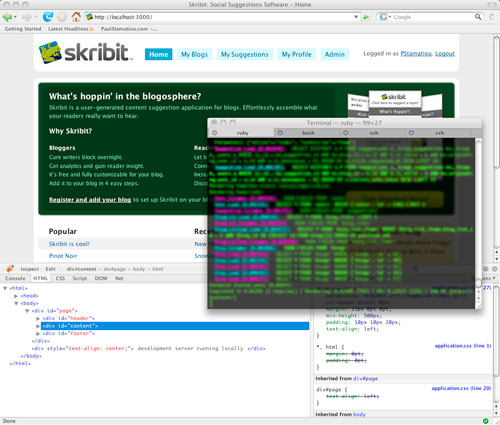
Task: Collapse the body node in Firebug
Action: (16, 303)
